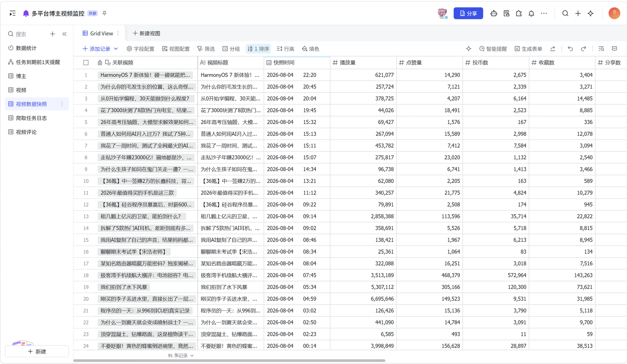Click the plus icon in top bar
This screenshot has width=627, height=364.
[x=578, y=13]
